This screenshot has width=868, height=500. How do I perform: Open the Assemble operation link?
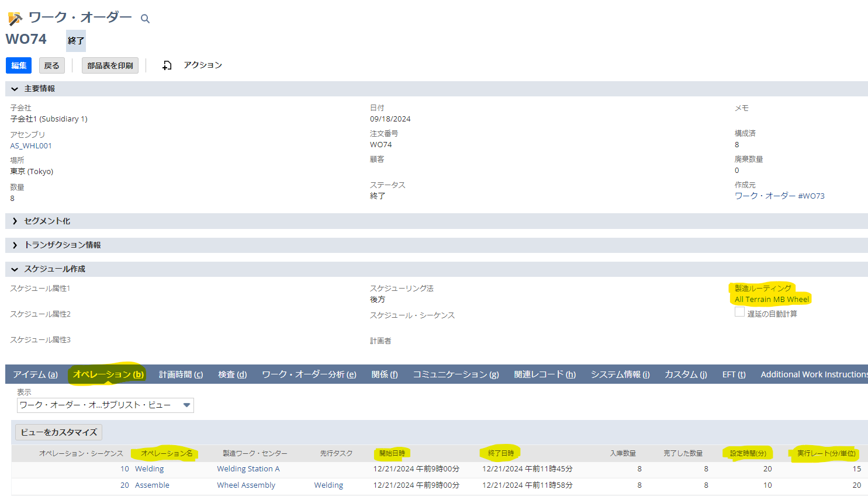tap(152, 485)
